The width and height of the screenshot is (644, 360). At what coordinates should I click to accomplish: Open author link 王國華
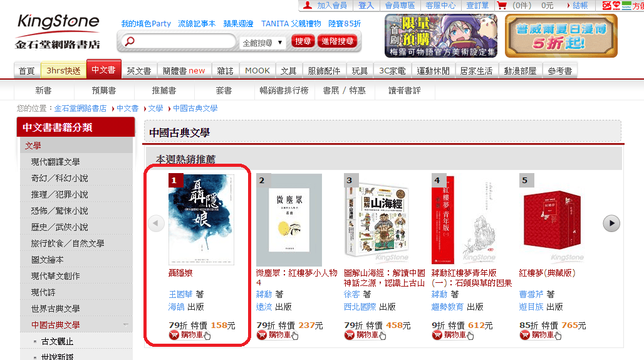[x=180, y=294]
